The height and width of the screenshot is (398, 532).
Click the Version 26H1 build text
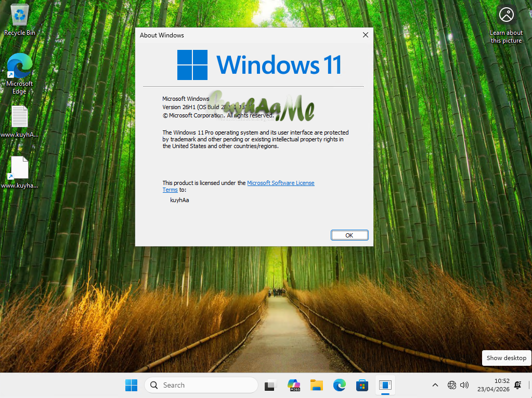click(207, 107)
